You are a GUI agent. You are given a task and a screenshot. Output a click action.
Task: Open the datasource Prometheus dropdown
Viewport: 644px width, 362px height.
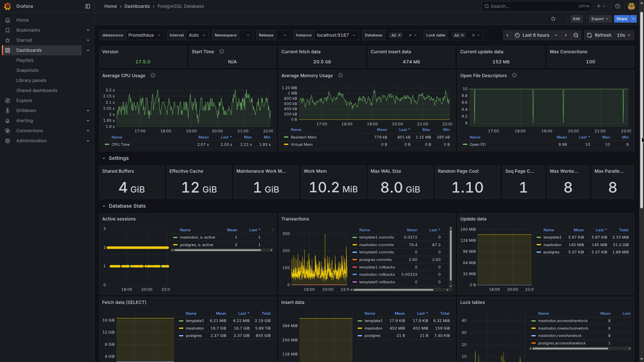click(x=144, y=35)
